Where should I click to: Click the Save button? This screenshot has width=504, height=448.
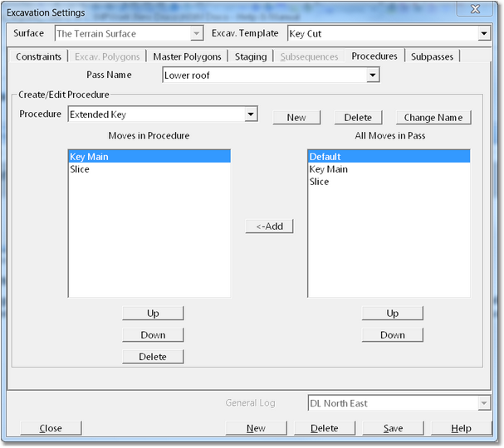393,428
